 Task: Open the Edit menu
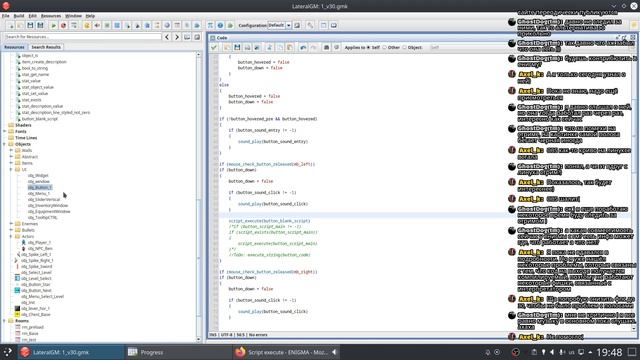pyautogui.click(x=33, y=16)
